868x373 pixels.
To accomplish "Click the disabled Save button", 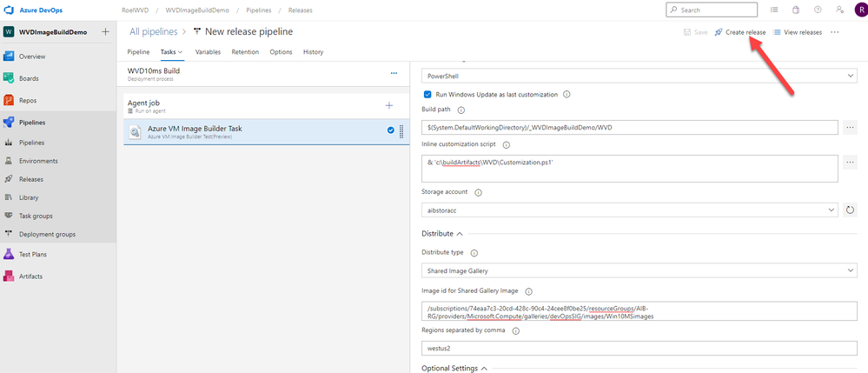I will pyautogui.click(x=695, y=32).
